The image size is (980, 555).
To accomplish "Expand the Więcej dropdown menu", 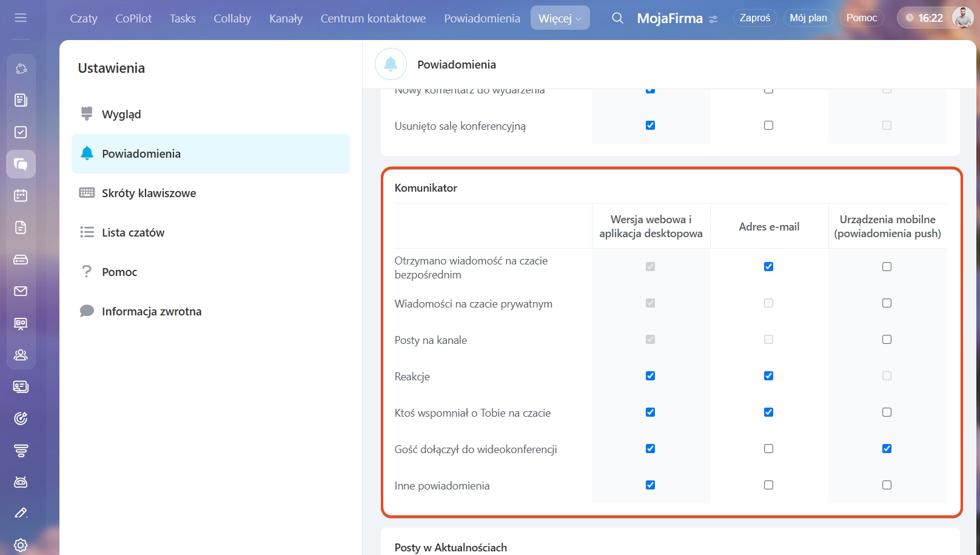I will [560, 18].
